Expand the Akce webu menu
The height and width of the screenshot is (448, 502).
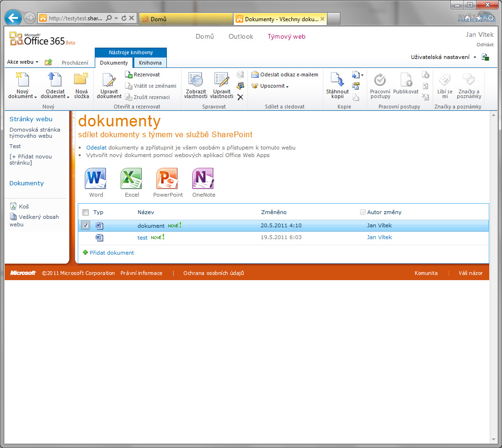tap(21, 61)
